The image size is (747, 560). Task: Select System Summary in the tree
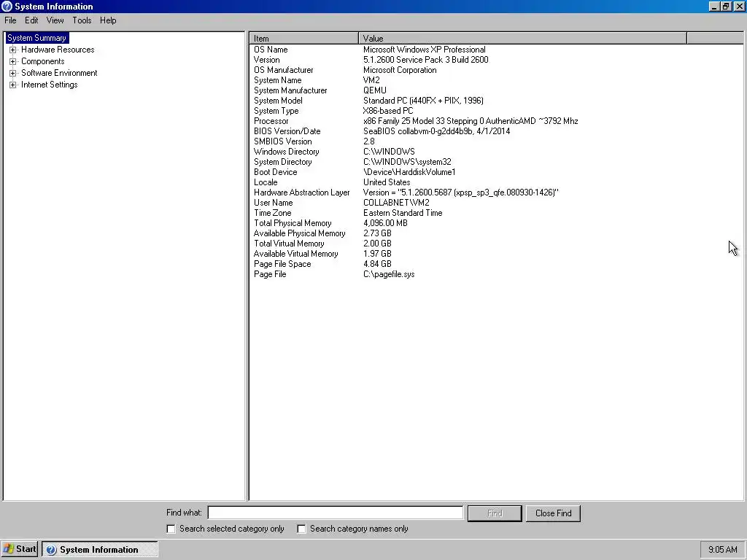tap(36, 38)
